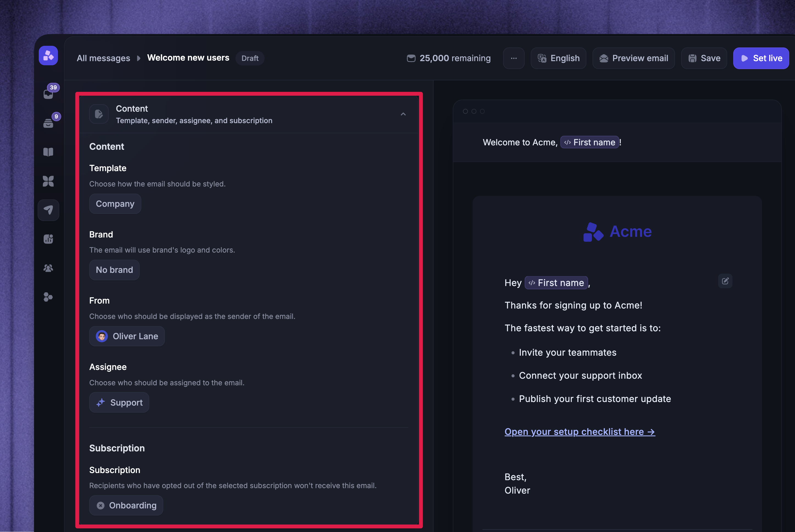Open the knowledge base book icon
This screenshot has height=532, width=795.
tap(48, 152)
